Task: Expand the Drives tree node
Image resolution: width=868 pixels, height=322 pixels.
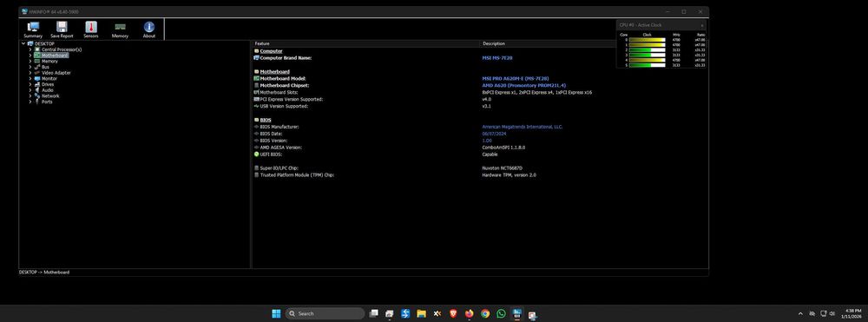Action: point(30,85)
